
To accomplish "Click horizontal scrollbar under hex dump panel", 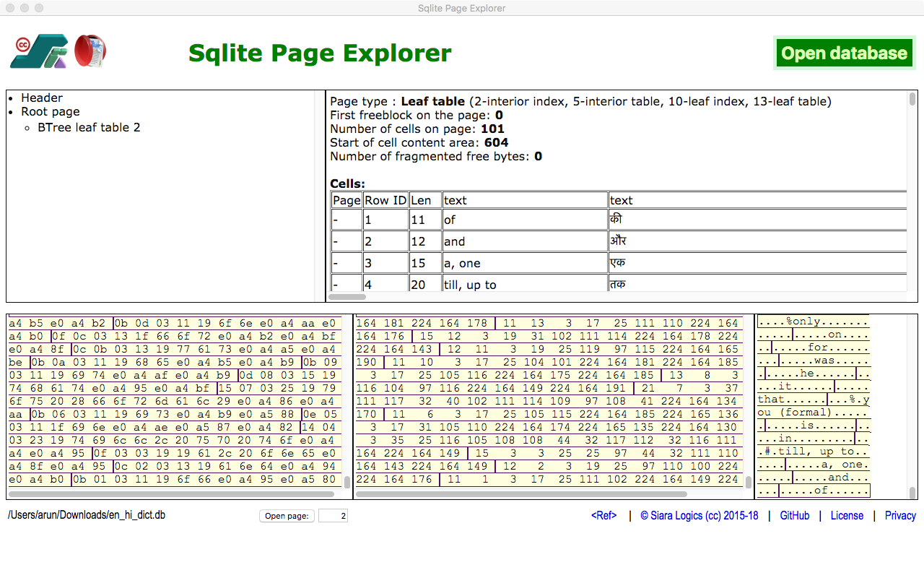I will [171, 494].
